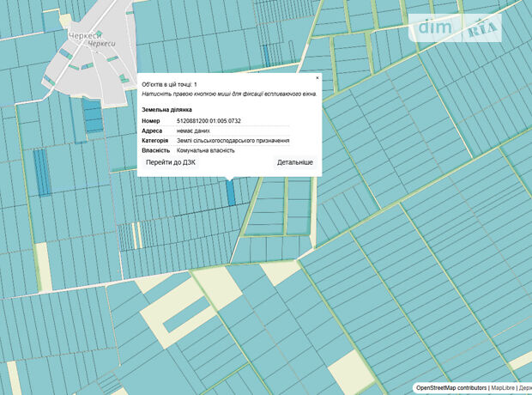This screenshot has height=395, width=532.
Task: Open the OpenStreetMap contributors link
Action: click(450, 388)
